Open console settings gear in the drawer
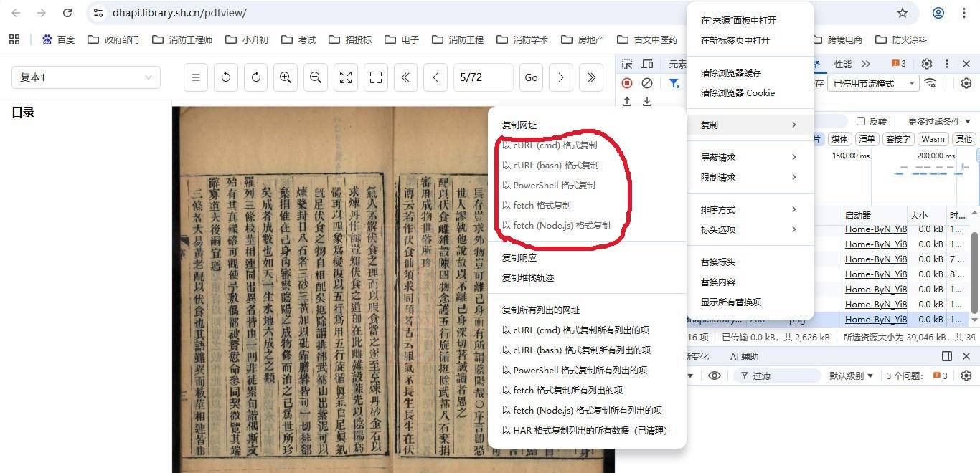 [x=966, y=376]
